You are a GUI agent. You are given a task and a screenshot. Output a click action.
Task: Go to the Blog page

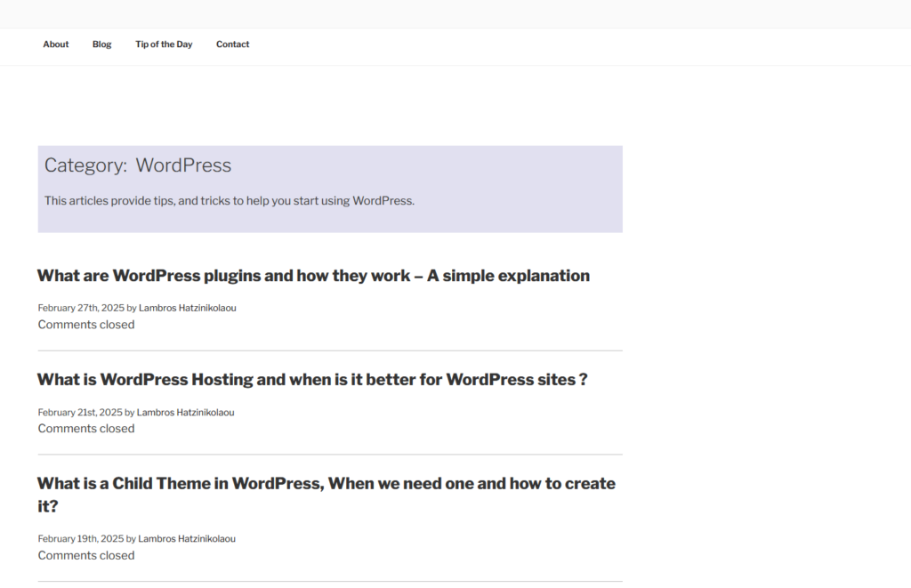[101, 44]
